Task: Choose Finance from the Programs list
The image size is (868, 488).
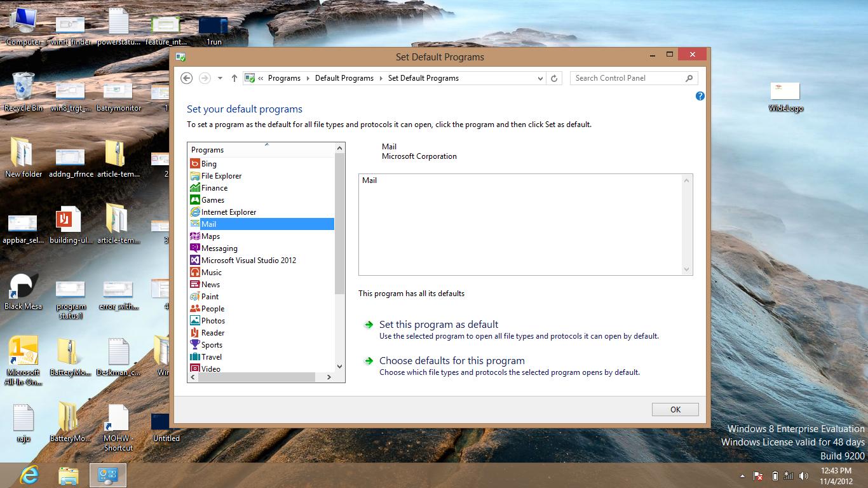Action: (x=262, y=188)
